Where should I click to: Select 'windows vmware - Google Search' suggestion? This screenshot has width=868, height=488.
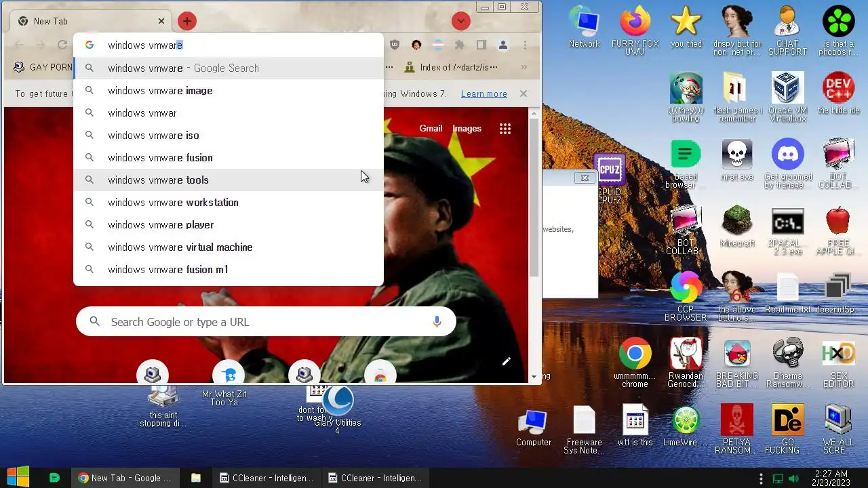click(229, 68)
